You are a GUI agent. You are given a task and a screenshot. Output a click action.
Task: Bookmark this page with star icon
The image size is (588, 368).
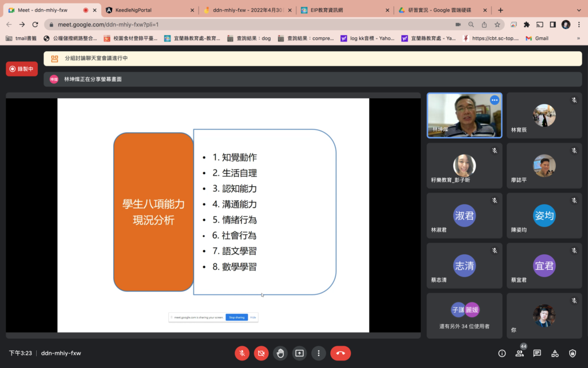point(497,24)
